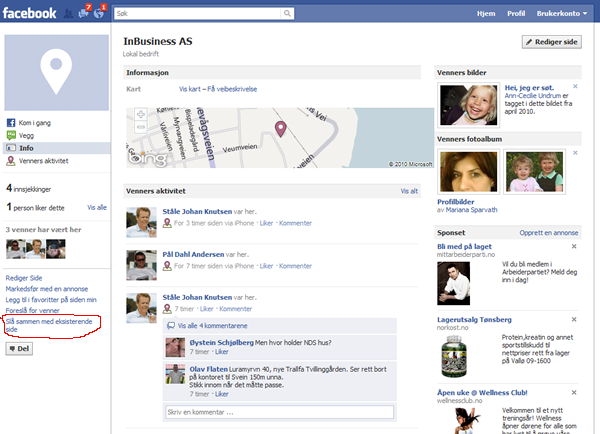Click the facebook logo

click(29, 13)
